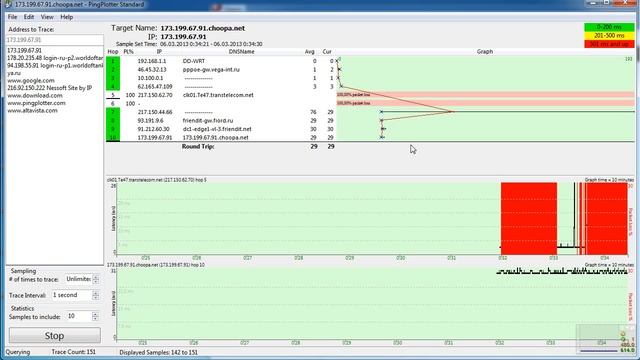
Task: Click clk01.Te47.transtelecom.net DNS name
Action: 218,95
